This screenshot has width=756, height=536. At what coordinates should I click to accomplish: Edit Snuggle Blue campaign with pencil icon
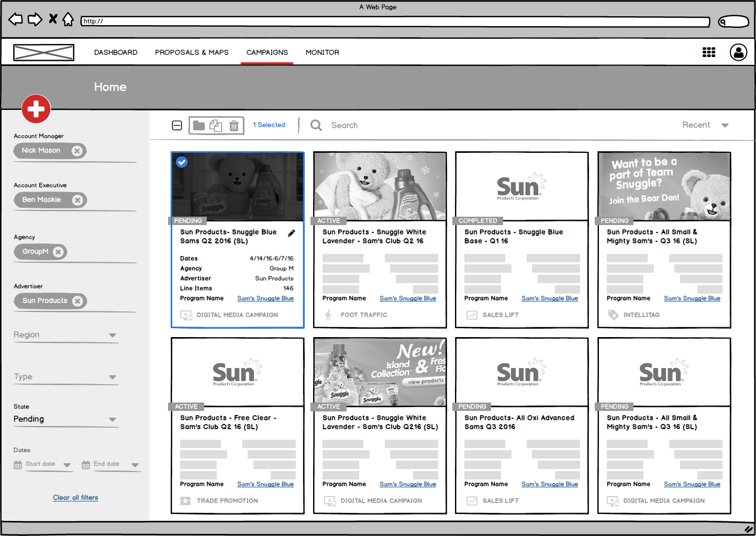point(292,233)
